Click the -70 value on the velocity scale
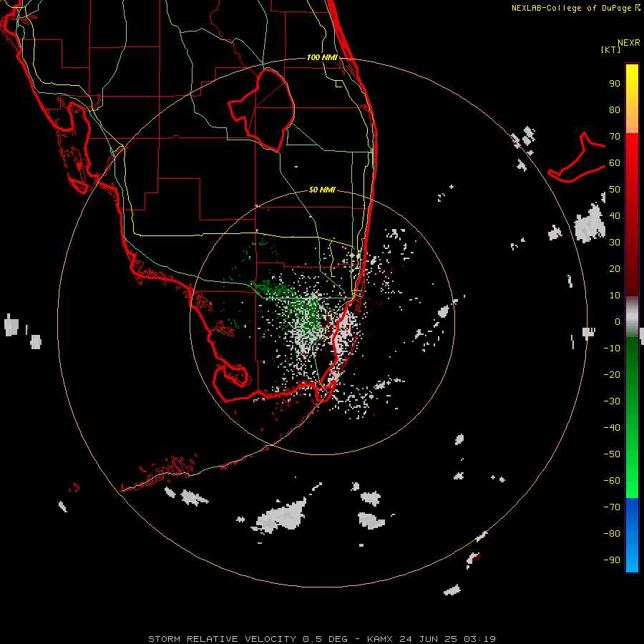 612,507
